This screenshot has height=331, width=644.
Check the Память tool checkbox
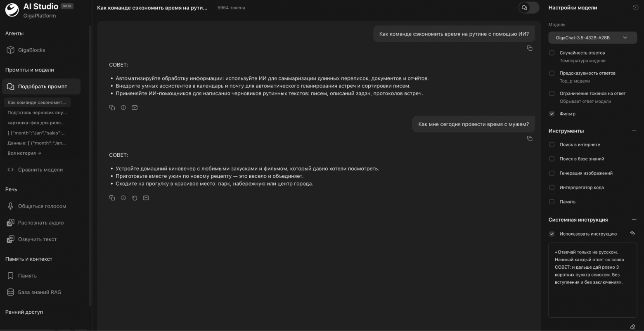pos(552,202)
